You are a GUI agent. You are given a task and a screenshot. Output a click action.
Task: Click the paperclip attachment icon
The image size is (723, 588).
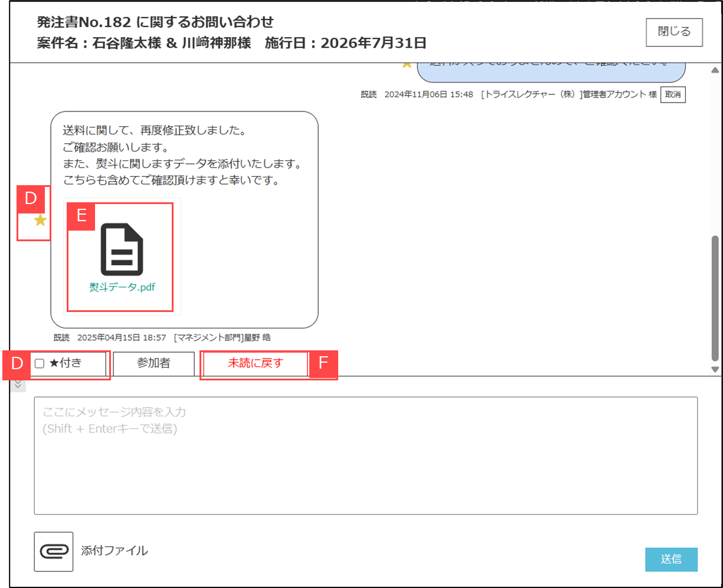(54, 551)
